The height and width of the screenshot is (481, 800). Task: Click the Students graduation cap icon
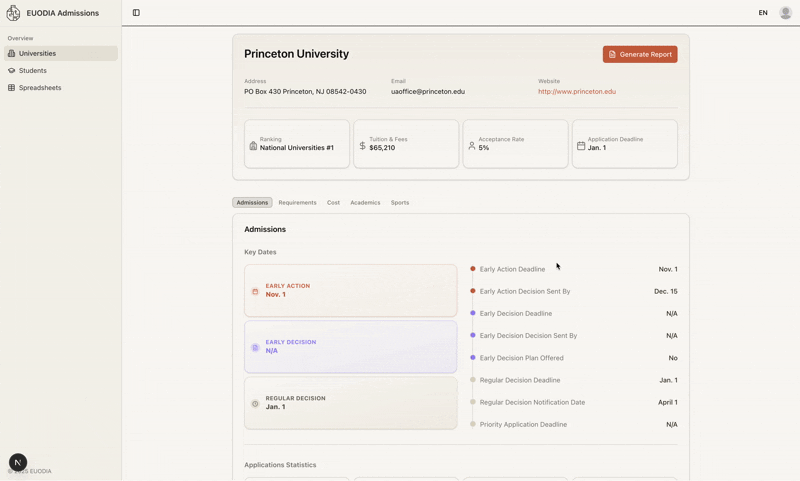(x=12, y=70)
